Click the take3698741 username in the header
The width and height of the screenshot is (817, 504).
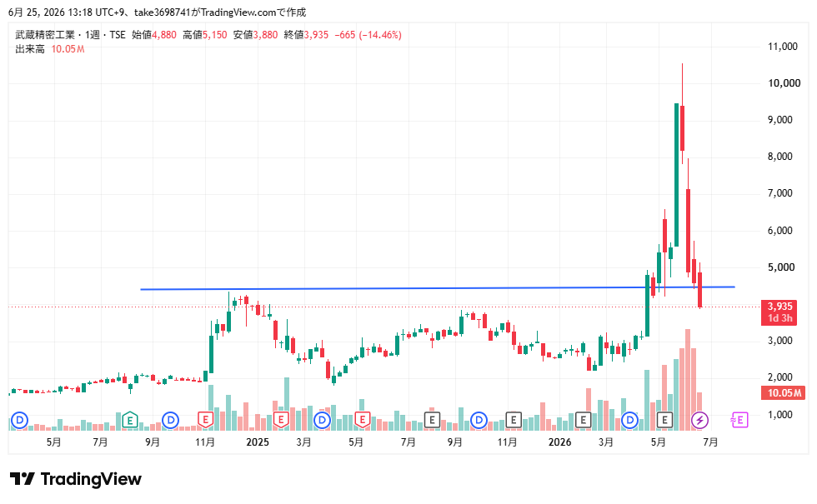coord(162,12)
